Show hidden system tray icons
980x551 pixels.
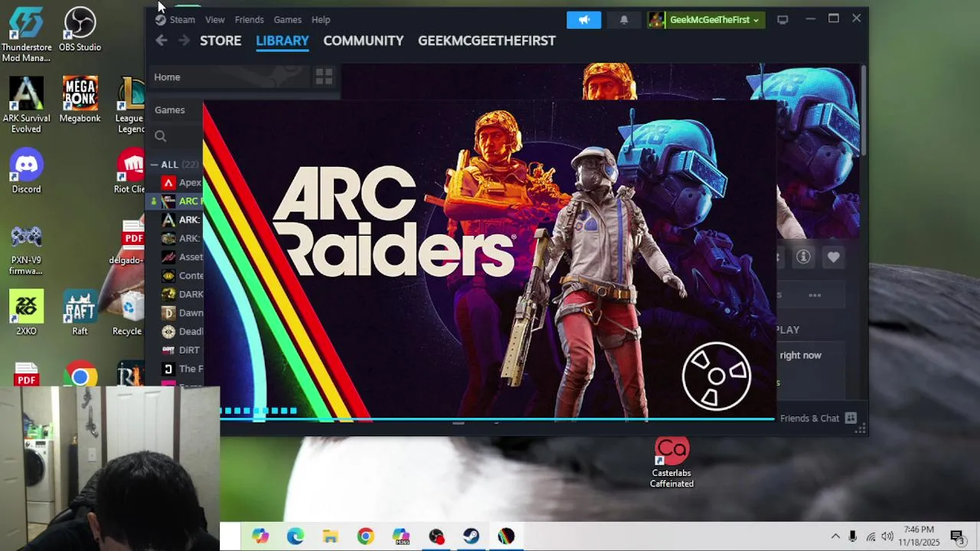(x=835, y=536)
